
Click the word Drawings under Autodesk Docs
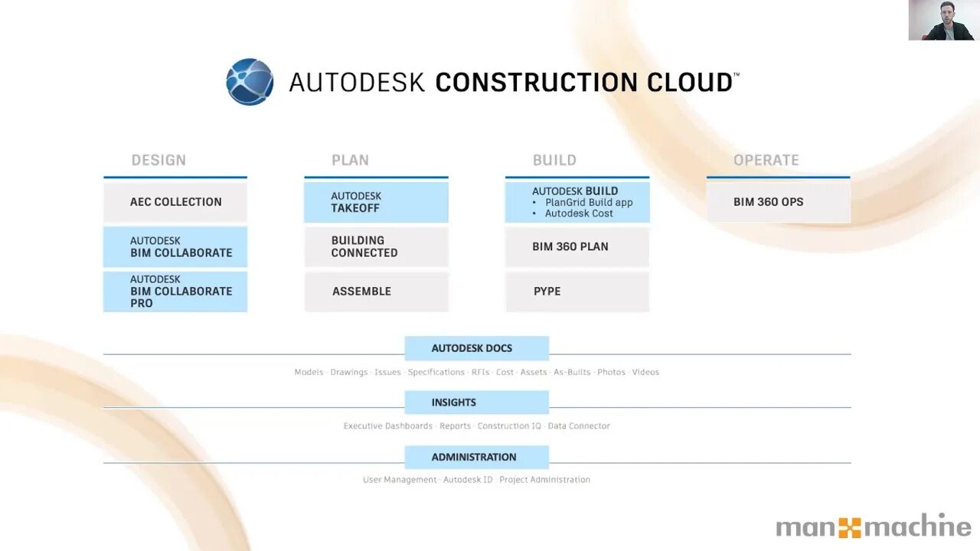coord(349,372)
